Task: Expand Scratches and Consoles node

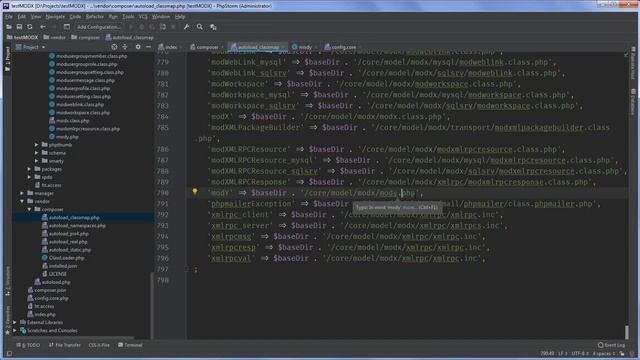Action: [x=15, y=331]
